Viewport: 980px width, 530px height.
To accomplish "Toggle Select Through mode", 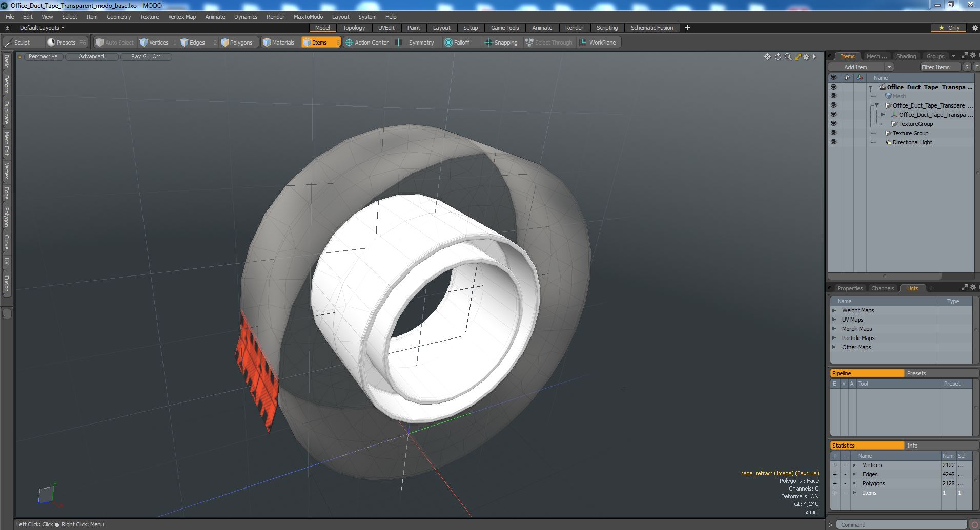I will point(549,43).
